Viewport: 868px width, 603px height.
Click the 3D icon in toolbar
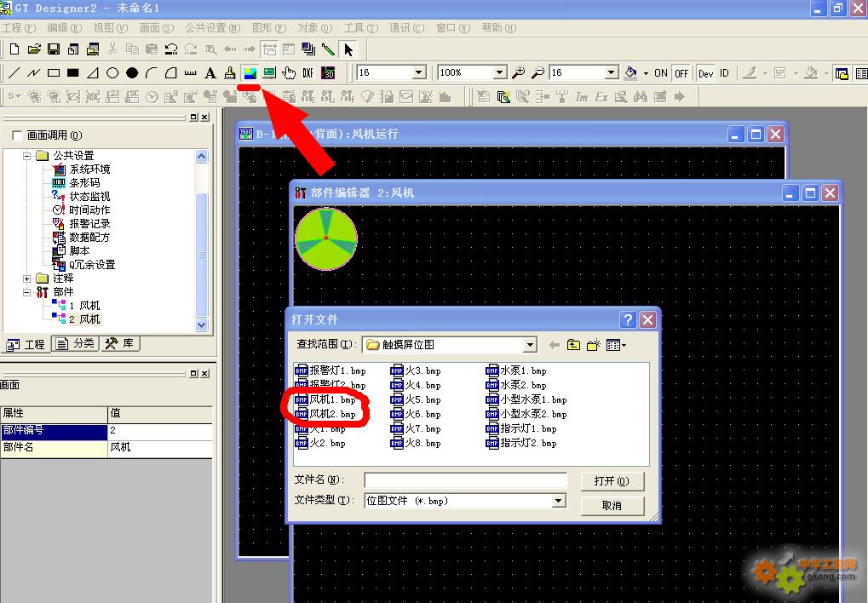[x=328, y=72]
